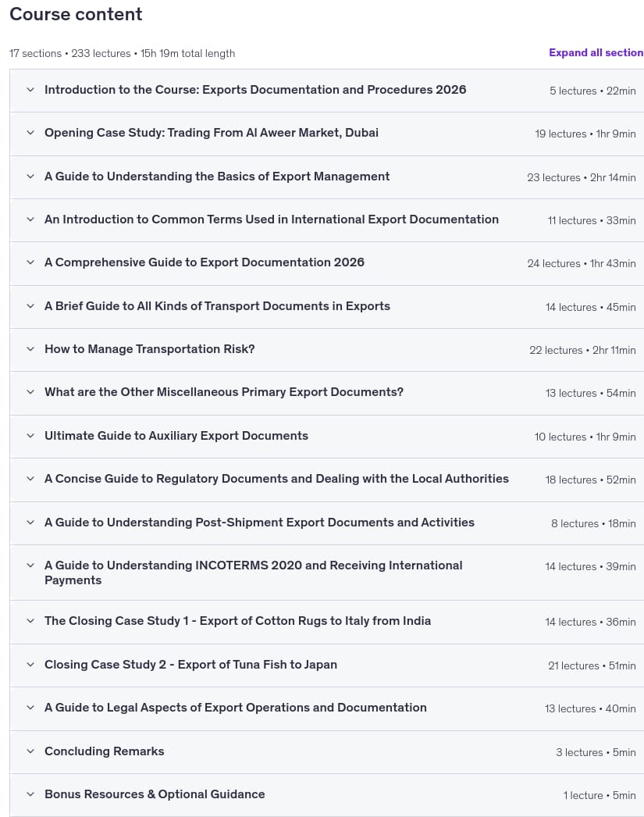This screenshot has width=644, height=817.
Task: Expand chevron for Introduction to the Course section
Action: pos(30,90)
